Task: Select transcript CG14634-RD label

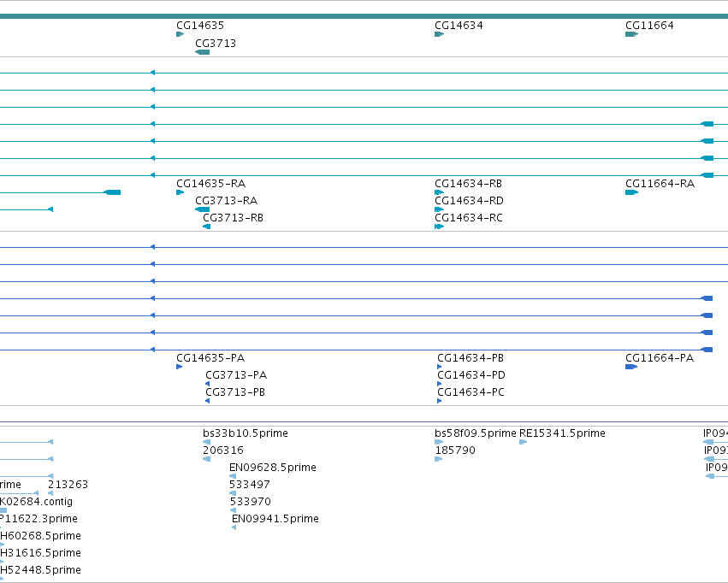Action: pos(469,201)
